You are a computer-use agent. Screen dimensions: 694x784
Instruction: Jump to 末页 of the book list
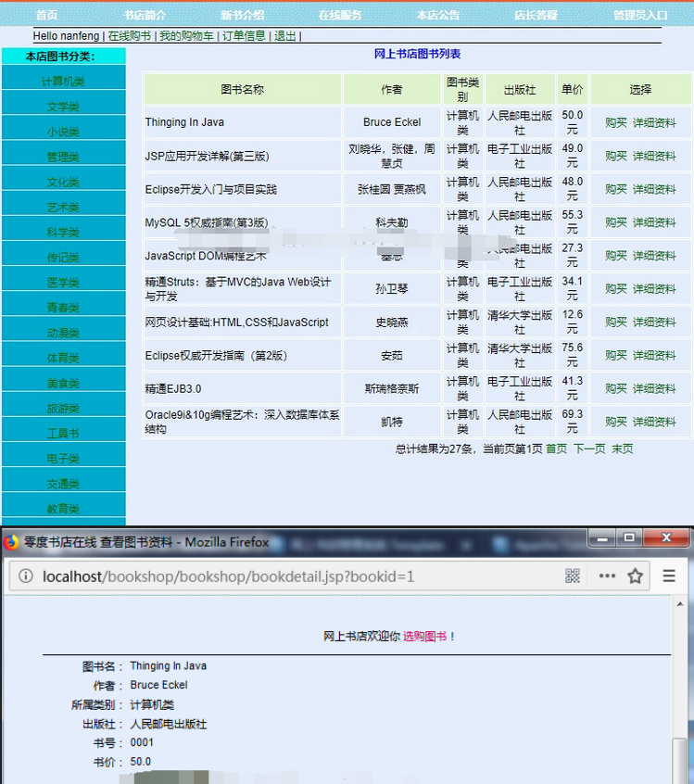coord(623,449)
